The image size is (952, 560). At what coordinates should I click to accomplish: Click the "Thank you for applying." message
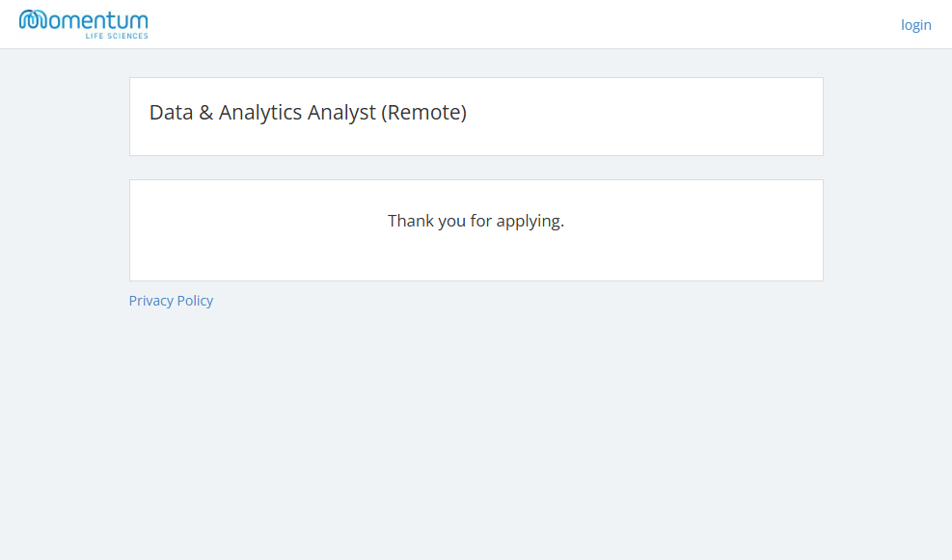(x=476, y=221)
